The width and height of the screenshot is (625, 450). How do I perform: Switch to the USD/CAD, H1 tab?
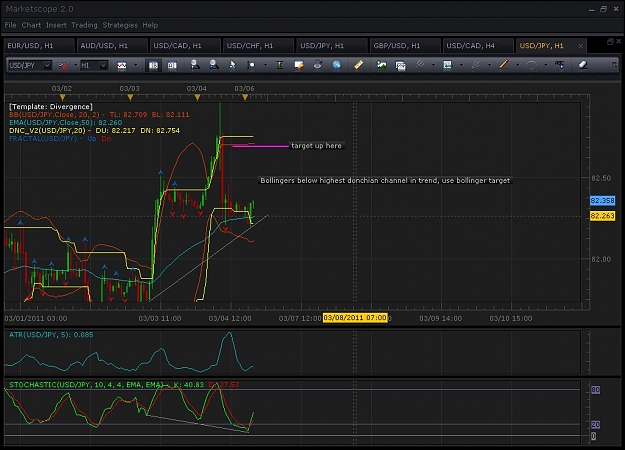[185, 46]
